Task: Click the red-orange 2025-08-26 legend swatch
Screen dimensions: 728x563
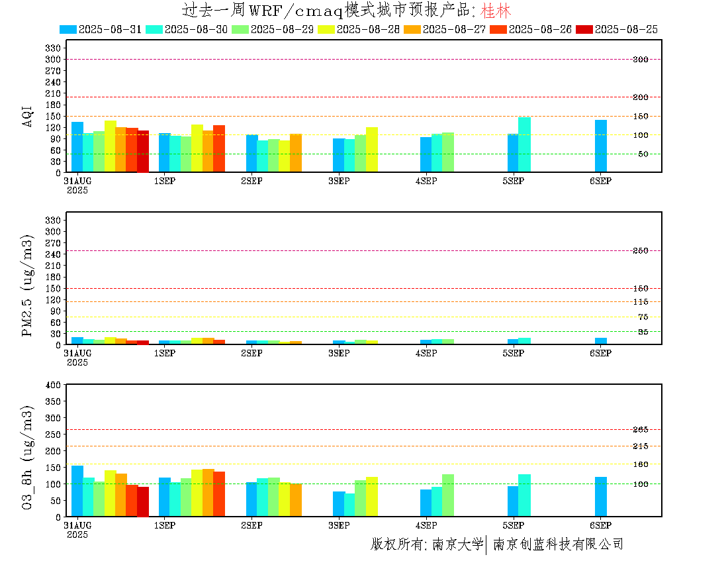Action: (x=498, y=29)
